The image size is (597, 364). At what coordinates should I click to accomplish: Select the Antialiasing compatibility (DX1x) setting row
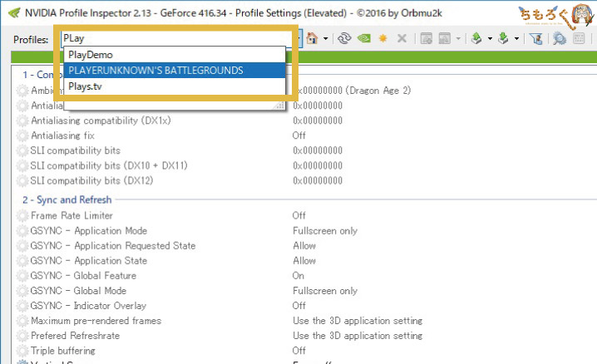[x=101, y=121]
